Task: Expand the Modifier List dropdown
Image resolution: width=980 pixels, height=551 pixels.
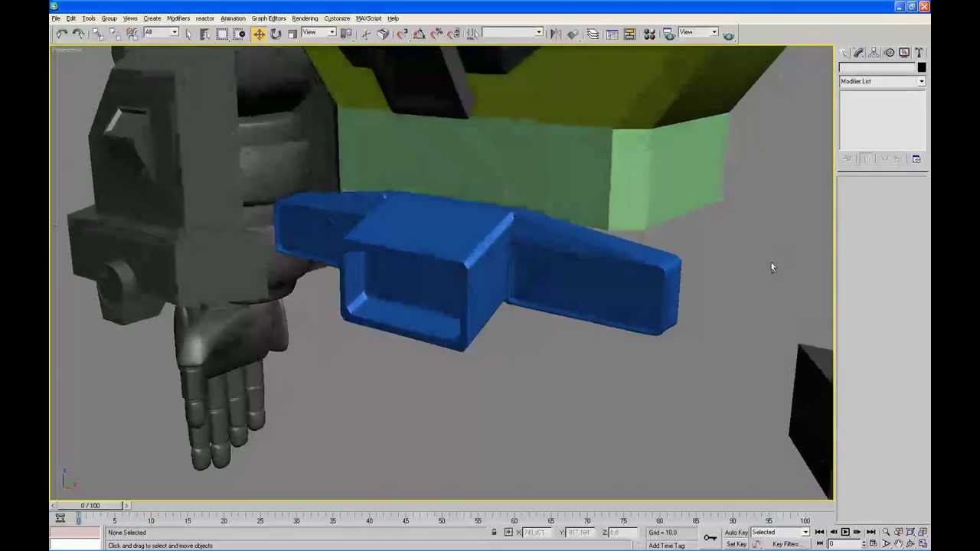Action: coord(882,81)
